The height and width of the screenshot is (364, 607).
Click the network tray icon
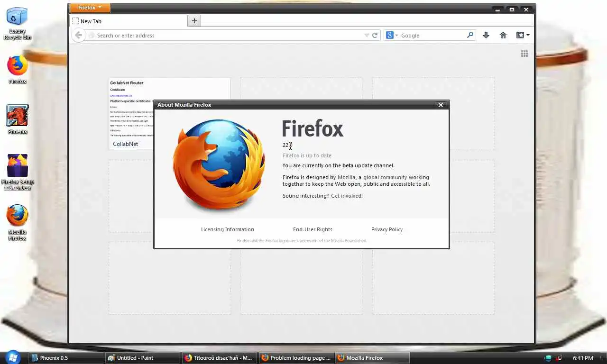(x=548, y=358)
